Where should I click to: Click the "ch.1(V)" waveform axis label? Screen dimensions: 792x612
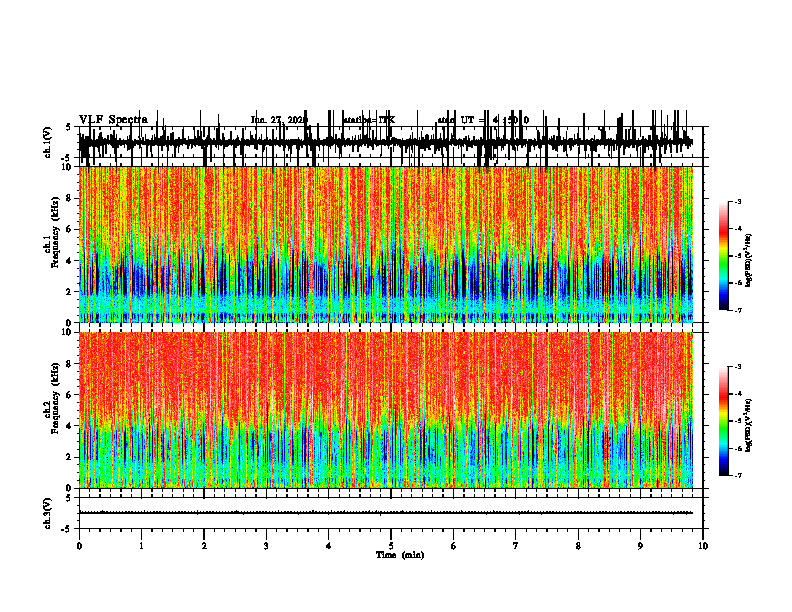pyautogui.click(x=48, y=142)
